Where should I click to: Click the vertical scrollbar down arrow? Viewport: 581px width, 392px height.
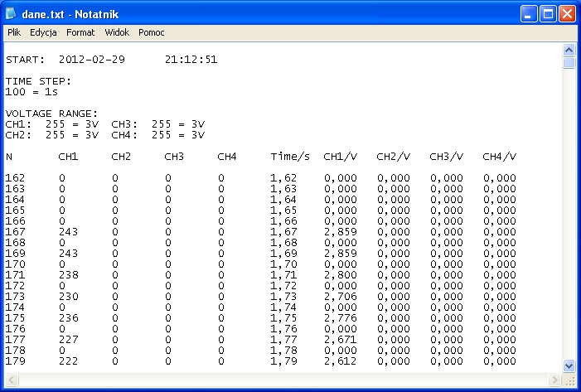click(569, 365)
